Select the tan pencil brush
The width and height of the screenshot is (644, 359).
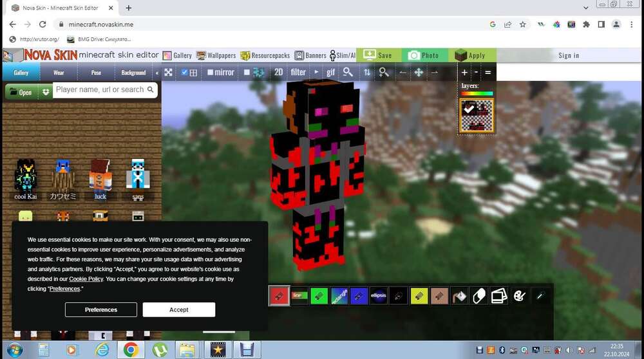pos(439,296)
